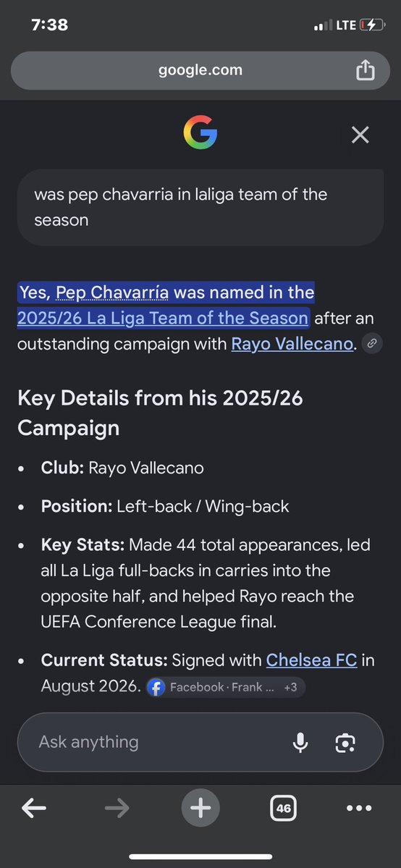Open 2025/26 La Liga Team of the Season link
Viewport: 401px width, 868px height.
tap(163, 318)
